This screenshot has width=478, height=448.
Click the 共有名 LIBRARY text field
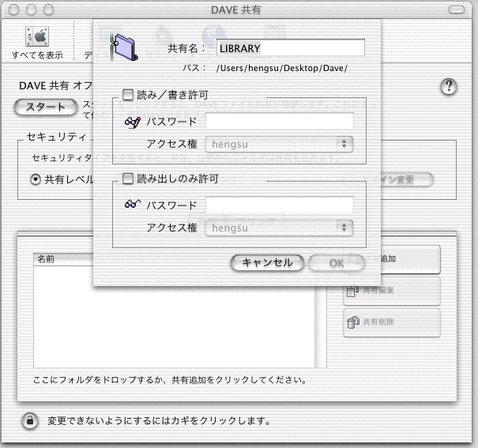[291, 48]
